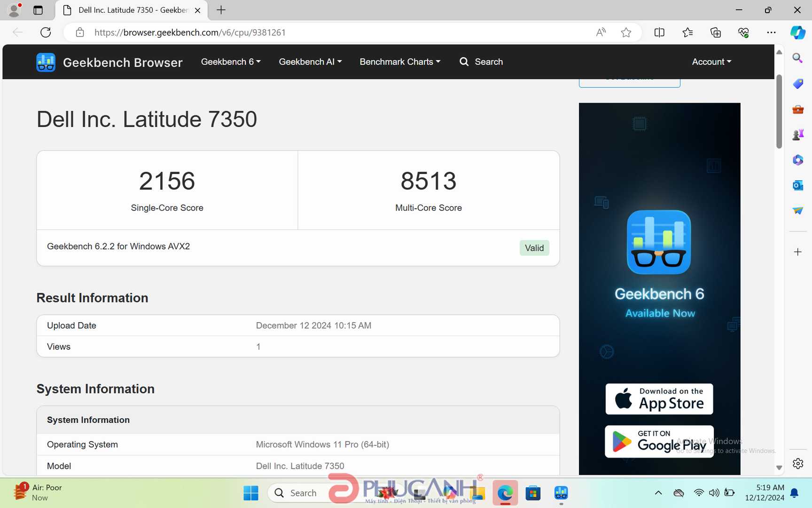Screen dimensions: 812x508
Task: Click the Microsoft Windows 11 Pro value
Action: point(322,444)
